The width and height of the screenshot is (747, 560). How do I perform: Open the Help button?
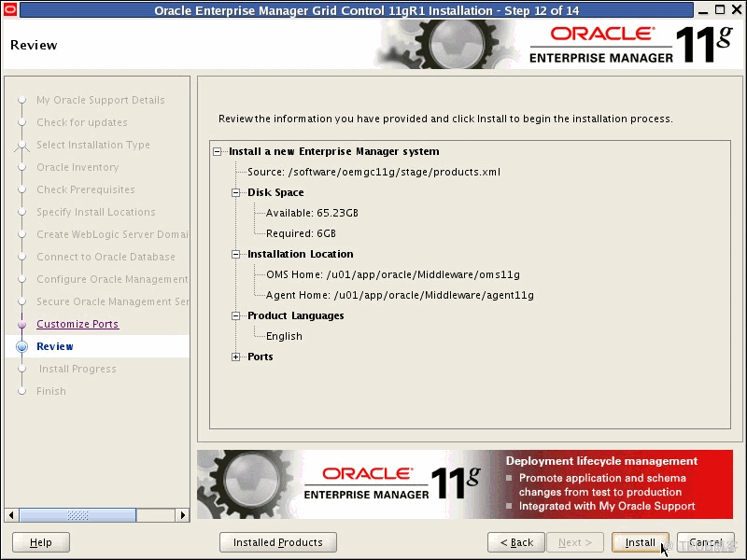click(41, 542)
